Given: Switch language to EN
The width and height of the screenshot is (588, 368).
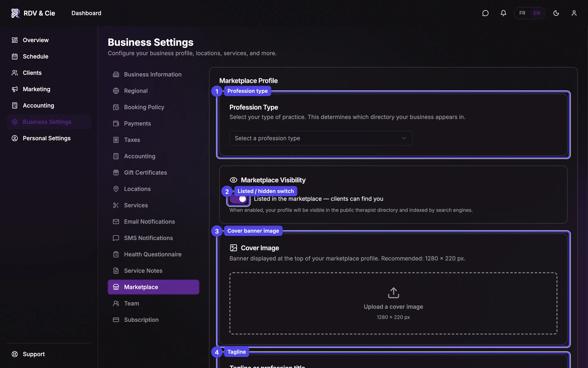Looking at the screenshot, I should [x=537, y=13].
